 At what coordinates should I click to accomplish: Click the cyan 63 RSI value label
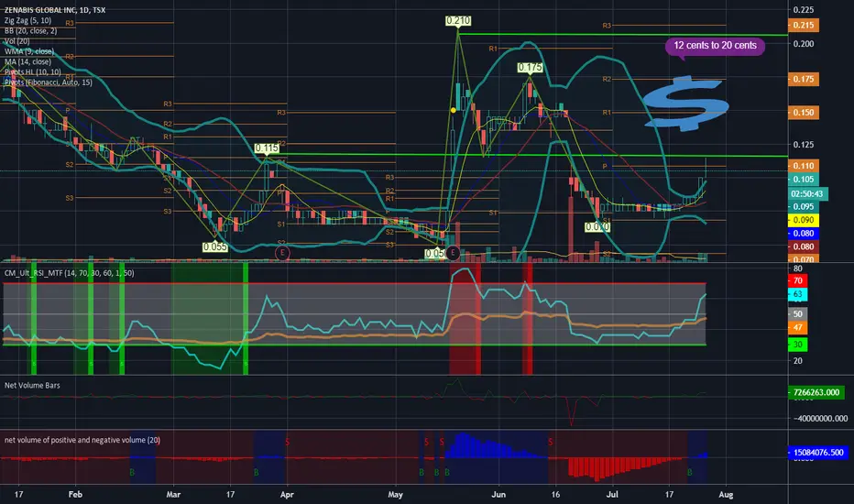pyautogui.click(x=798, y=294)
